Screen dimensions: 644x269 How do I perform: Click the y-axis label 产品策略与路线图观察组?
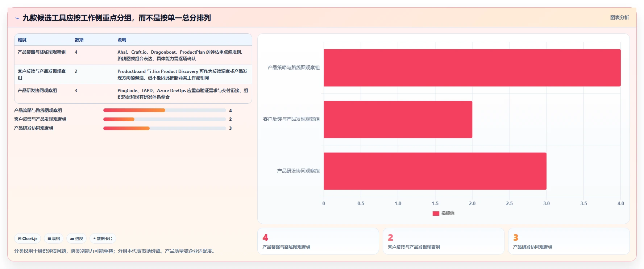click(294, 68)
